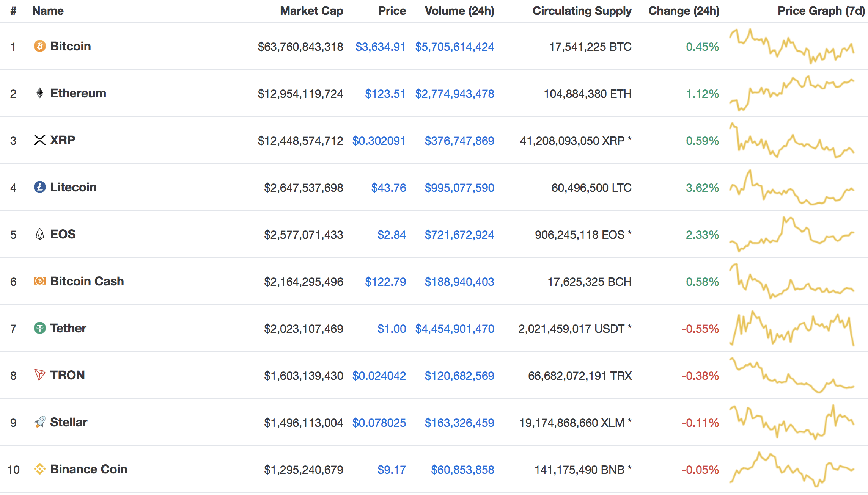The height and width of the screenshot is (495, 868).
Task: Open the Binance Coin name link
Action: click(89, 469)
